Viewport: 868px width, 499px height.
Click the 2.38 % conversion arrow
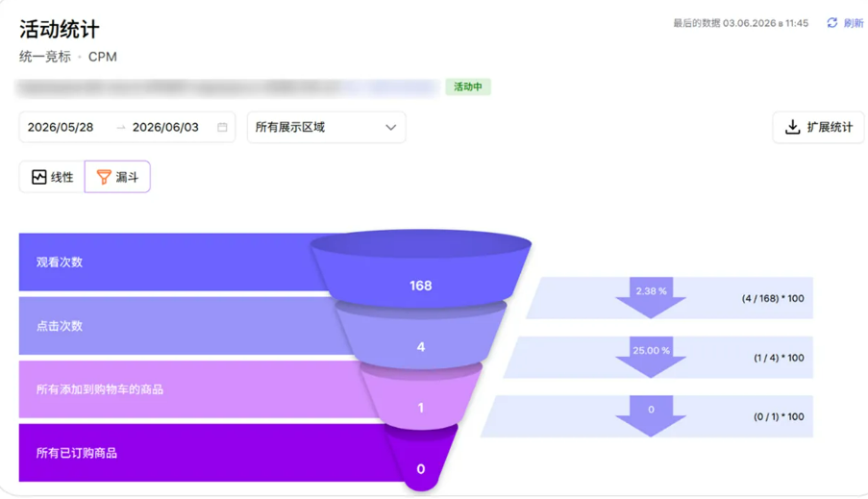651,297
